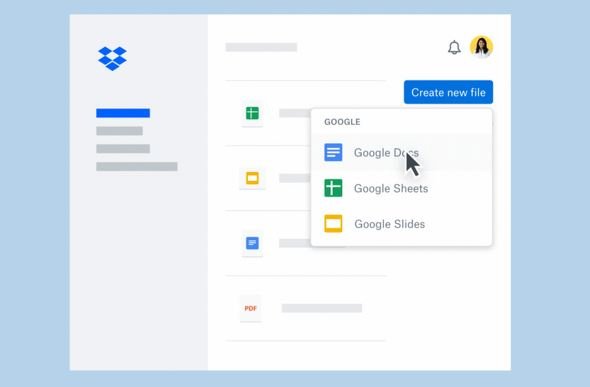Viewport: 590px width, 387px height.
Task: Open the green spreadsheet file in the list
Action: [x=252, y=113]
